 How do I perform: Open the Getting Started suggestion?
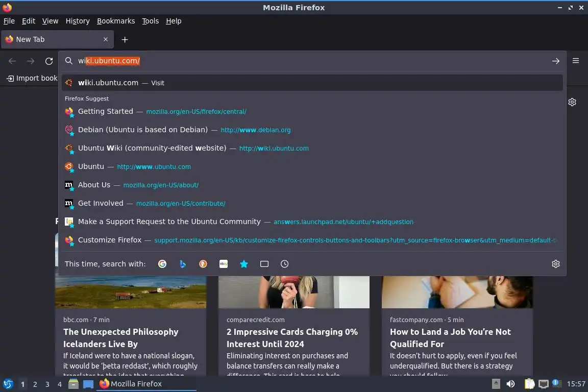pos(312,111)
